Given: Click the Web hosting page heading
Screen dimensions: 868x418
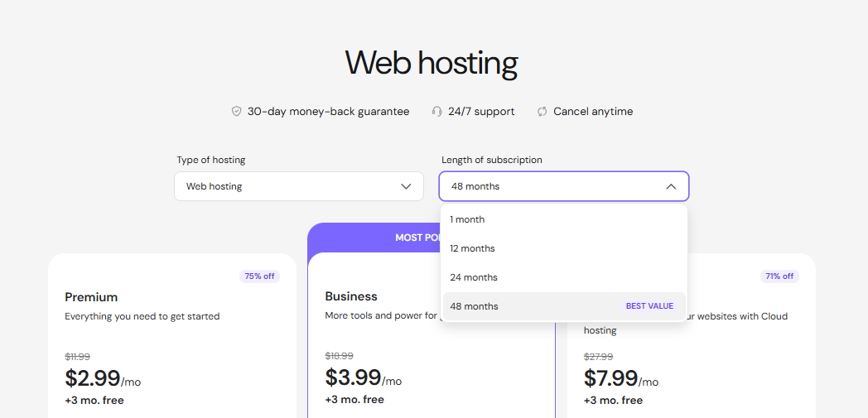Looking at the screenshot, I should [x=432, y=63].
